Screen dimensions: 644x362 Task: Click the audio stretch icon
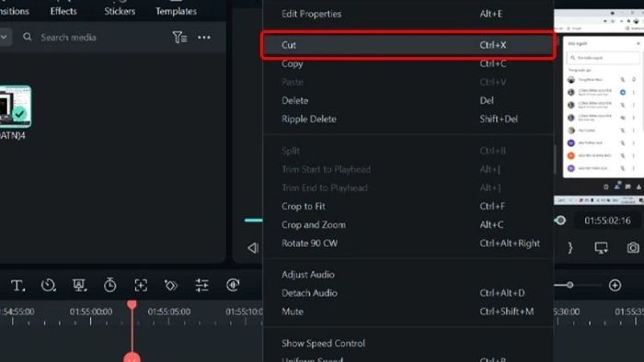click(233, 285)
